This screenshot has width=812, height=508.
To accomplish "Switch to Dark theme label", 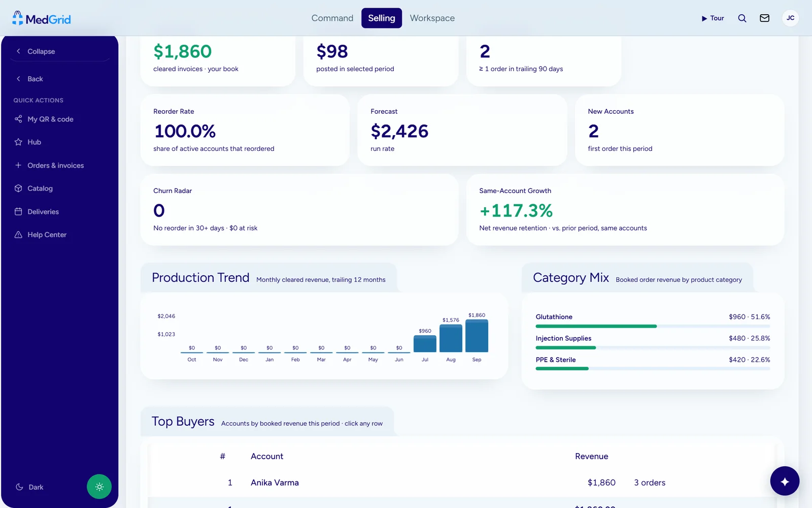I will click(x=36, y=487).
